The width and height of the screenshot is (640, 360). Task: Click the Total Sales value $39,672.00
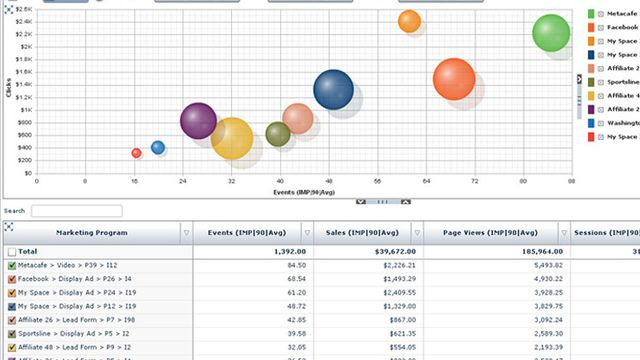(x=395, y=252)
